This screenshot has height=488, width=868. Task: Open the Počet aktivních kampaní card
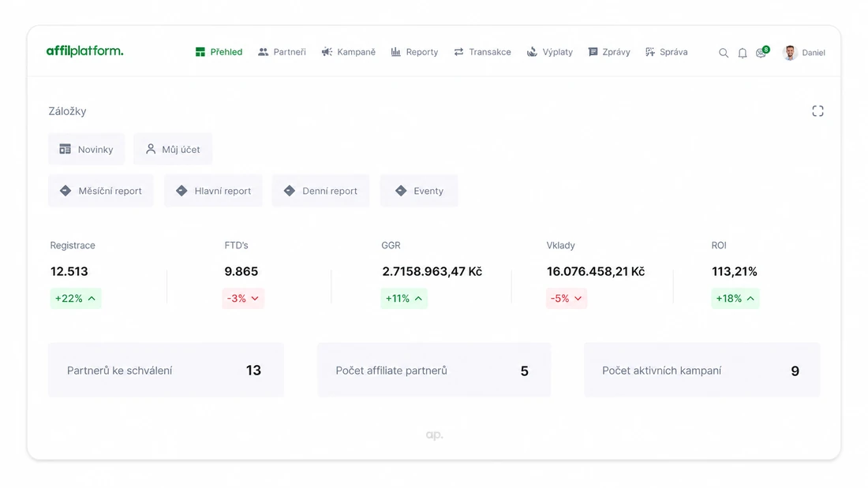coord(702,371)
